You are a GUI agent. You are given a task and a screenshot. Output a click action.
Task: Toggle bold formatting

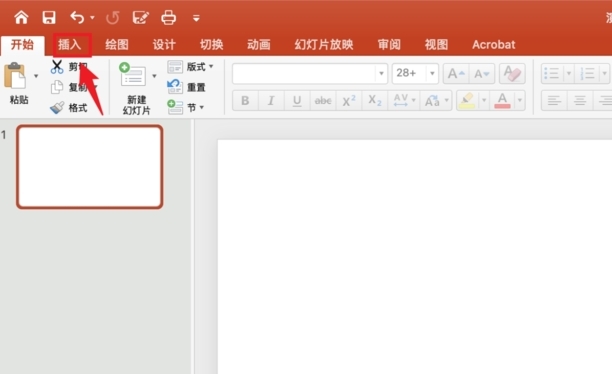click(x=245, y=101)
